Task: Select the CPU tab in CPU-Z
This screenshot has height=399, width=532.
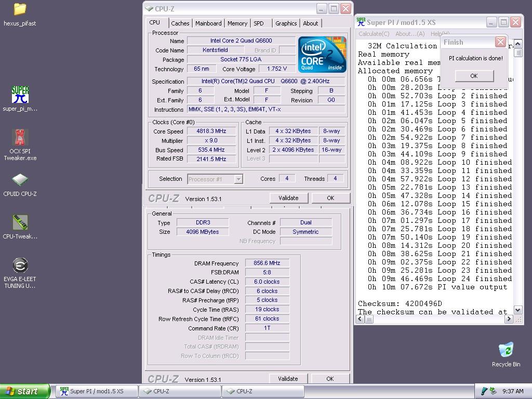Action: pyautogui.click(x=155, y=22)
